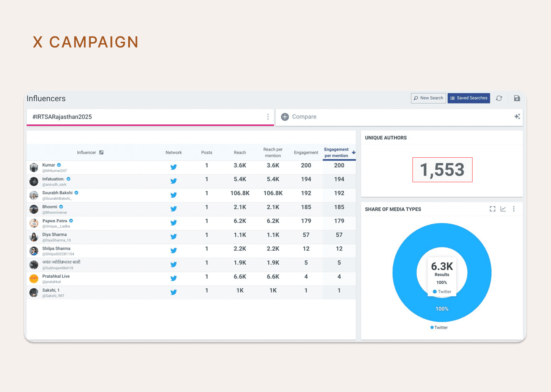This screenshot has height=392, width=551.
Task: Click the plus icon to add comparison
Action: [285, 117]
